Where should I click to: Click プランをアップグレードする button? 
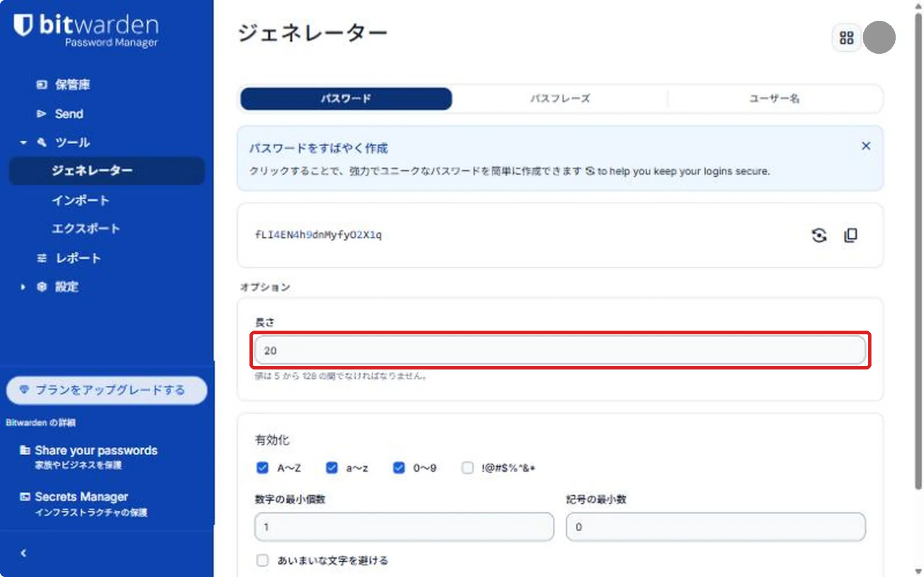click(x=107, y=390)
